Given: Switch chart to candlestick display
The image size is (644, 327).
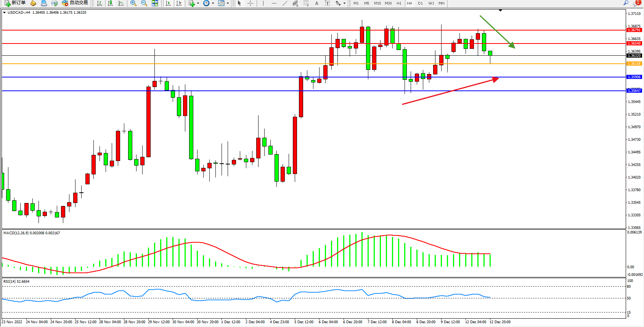Looking at the screenshot, I should click(x=110, y=3).
